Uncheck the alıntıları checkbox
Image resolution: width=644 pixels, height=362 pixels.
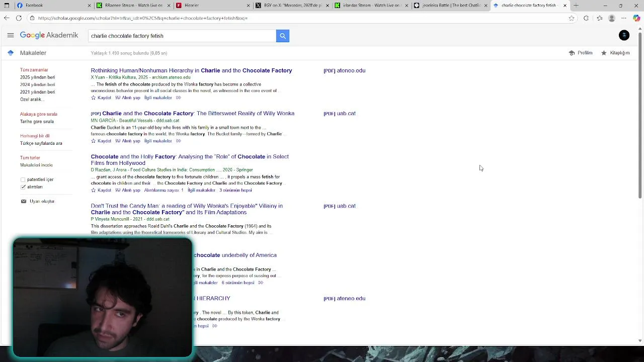pos(23,187)
